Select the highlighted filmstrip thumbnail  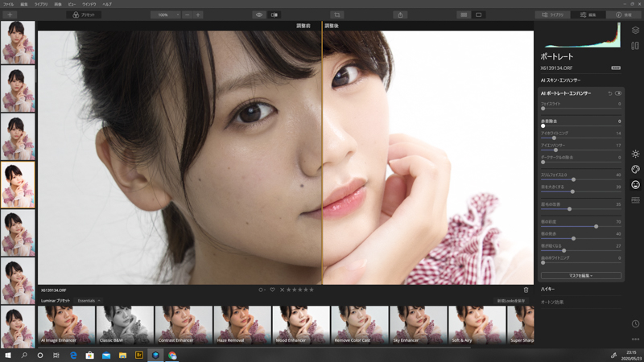pyautogui.click(x=18, y=185)
